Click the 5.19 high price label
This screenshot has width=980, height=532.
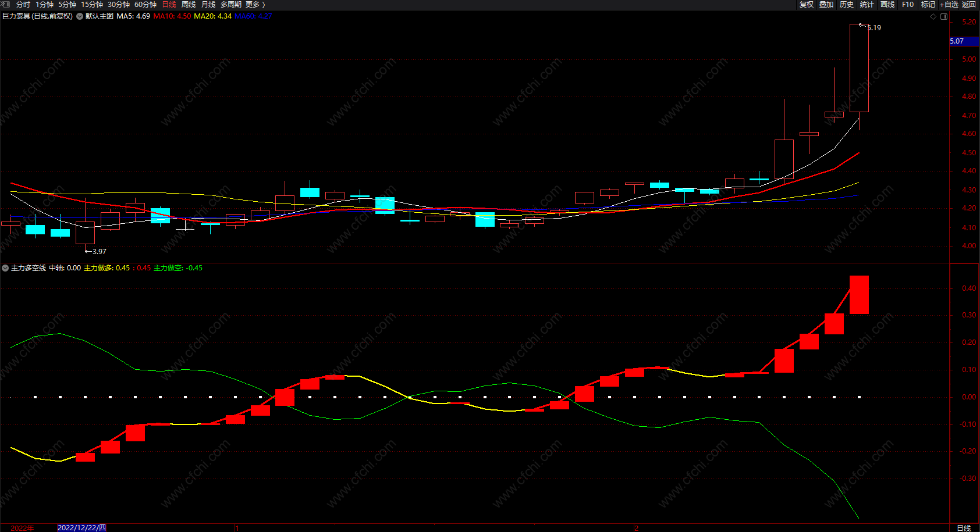[x=874, y=28]
